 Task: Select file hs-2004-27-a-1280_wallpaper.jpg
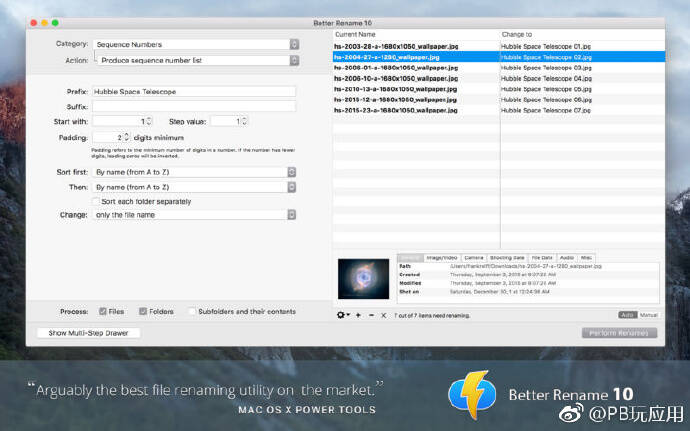coord(386,57)
